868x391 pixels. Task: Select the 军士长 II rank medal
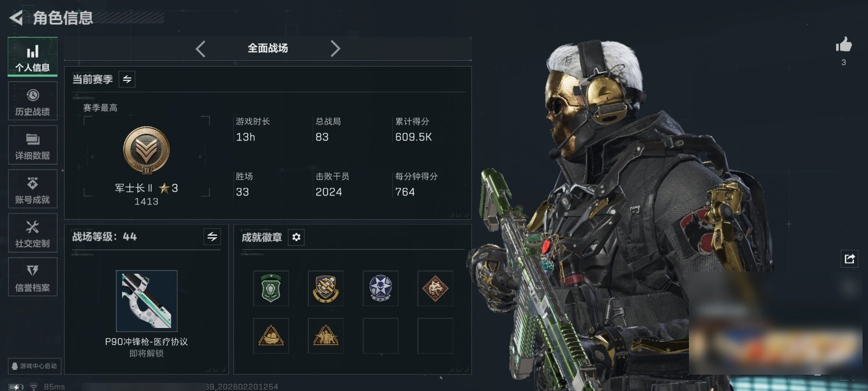pyautogui.click(x=146, y=150)
